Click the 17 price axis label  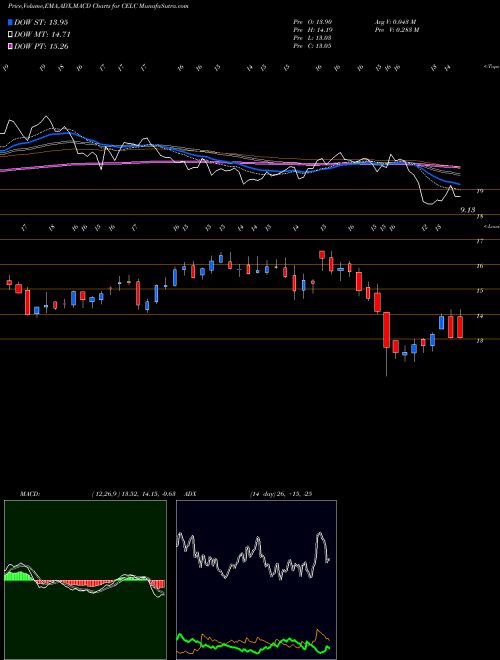click(479, 241)
